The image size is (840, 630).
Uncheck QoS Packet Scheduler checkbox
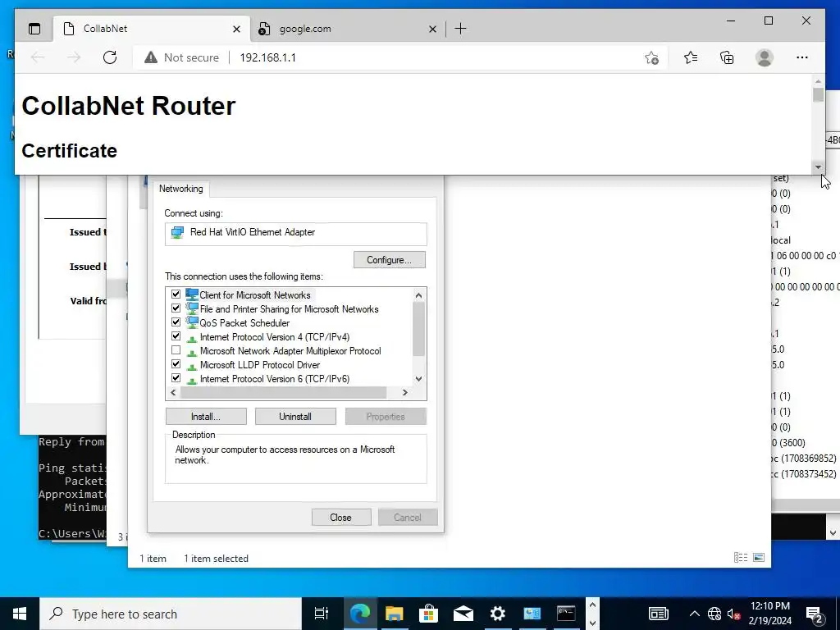pyautogui.click(x=176, y=322)
